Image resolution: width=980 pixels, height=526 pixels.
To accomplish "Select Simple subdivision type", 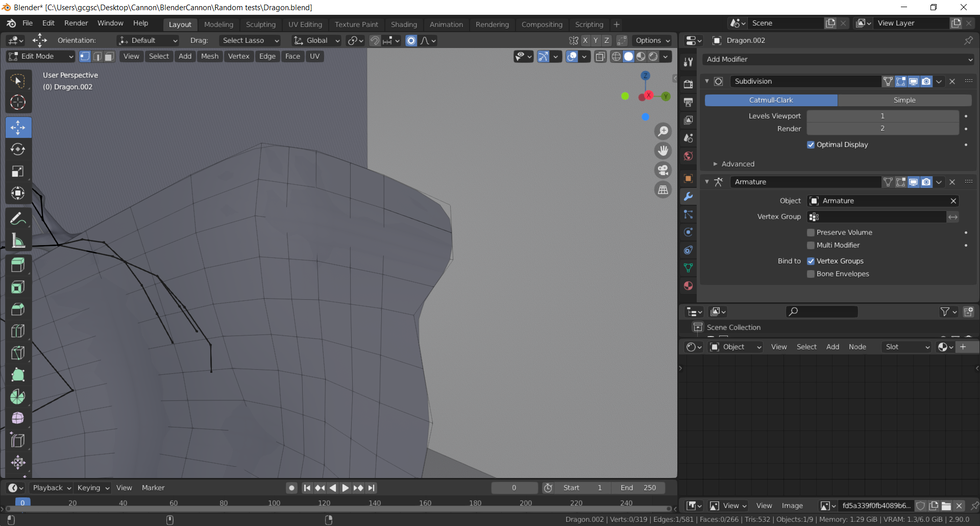I will click(904, 100).
